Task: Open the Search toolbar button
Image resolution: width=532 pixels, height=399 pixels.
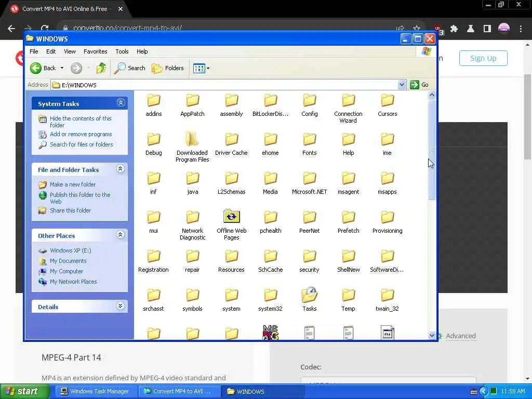Action: click(129, 68)
